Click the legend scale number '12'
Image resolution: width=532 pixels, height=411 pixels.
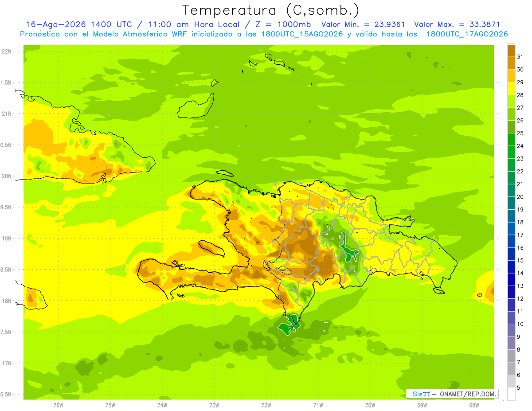coord(520,299)
